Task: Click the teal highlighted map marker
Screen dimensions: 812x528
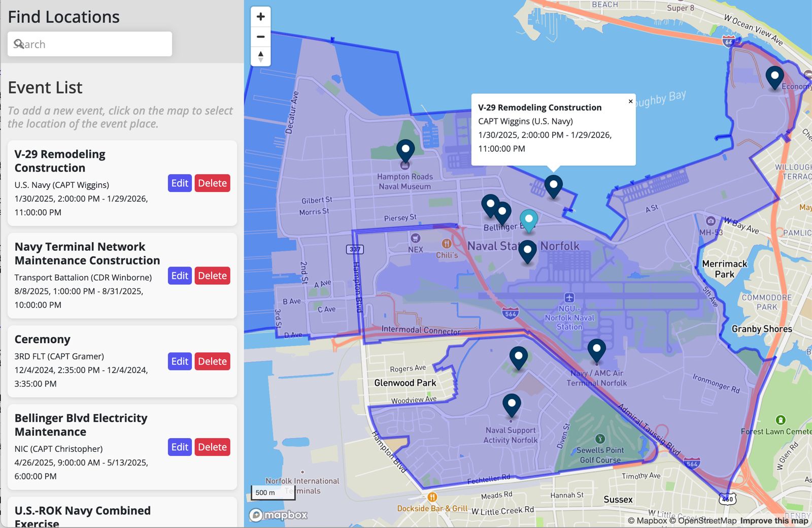Action: [529, 220]
